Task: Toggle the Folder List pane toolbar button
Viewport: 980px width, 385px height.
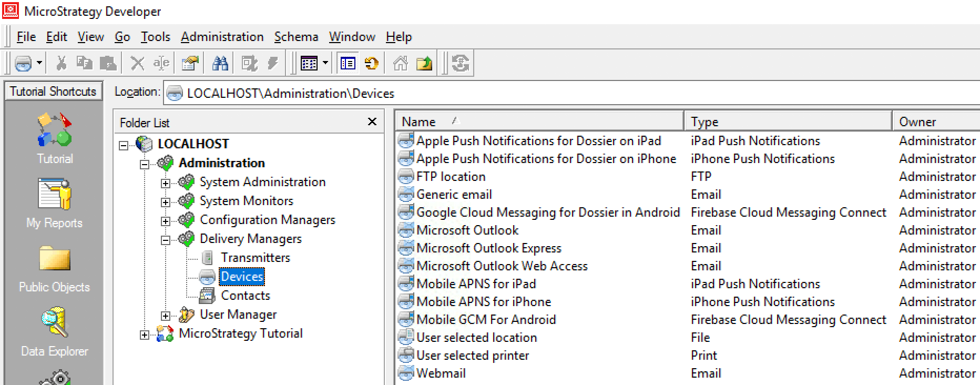Action: (x=348, y=64)
